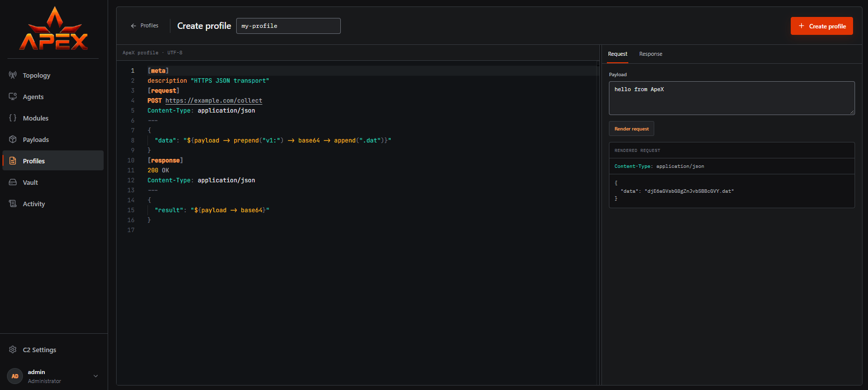Select the Vault menu item

(x=53, y=182)
